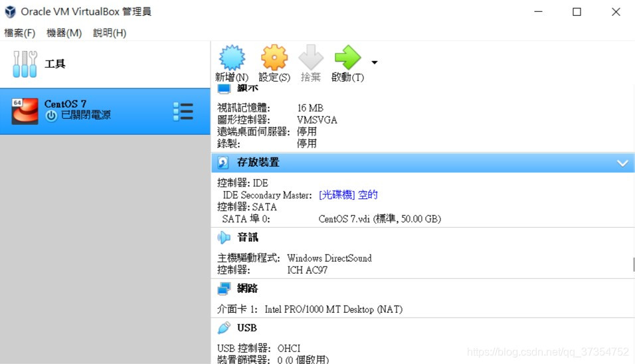The height and width of the screenshot is (364, 635).
Task: Click the IDE Secondary Master label
Action: pyautogui.click(x=267, y=195)
